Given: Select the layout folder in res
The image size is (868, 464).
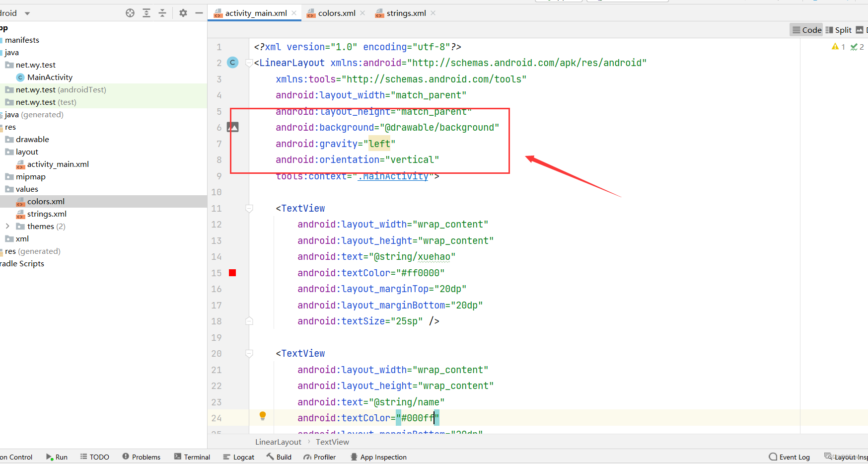Looking at the screenshot, I should click(27, 152).
